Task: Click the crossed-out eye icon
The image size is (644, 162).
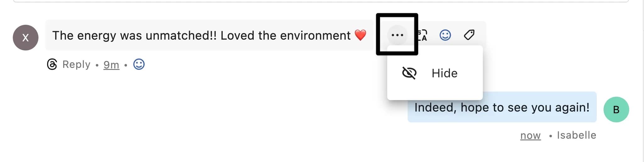Action: 409,73
